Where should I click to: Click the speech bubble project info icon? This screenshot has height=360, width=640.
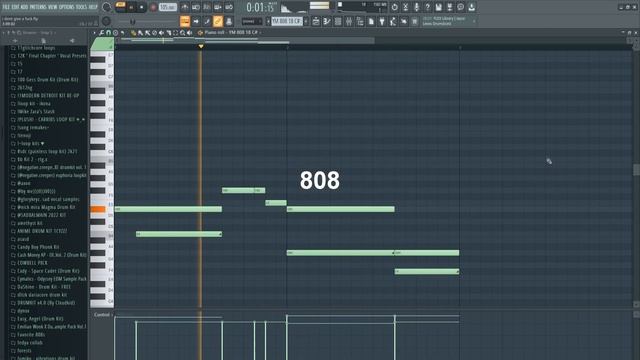pyautogui.click(x=461, y=7)
